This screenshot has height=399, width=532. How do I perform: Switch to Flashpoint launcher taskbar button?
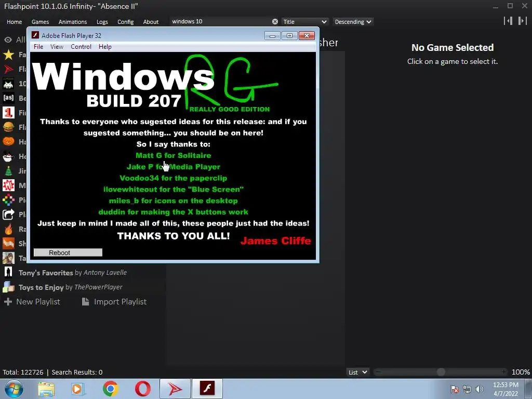coord(175,389)
